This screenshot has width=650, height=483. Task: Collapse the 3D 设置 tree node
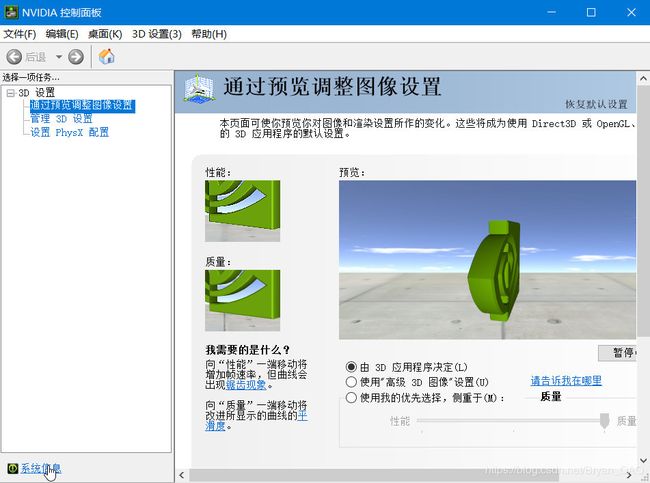10,93
